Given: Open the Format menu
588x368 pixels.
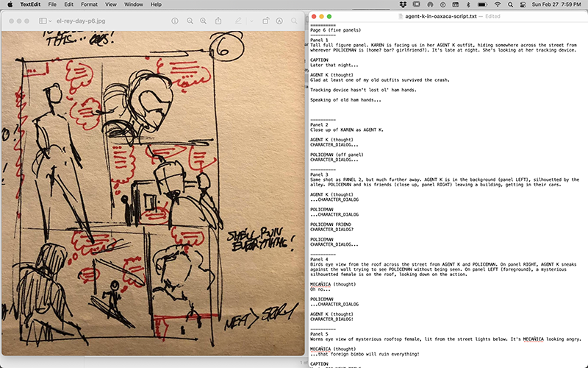Looking at the screenshot, I should (x=89, y=4).
